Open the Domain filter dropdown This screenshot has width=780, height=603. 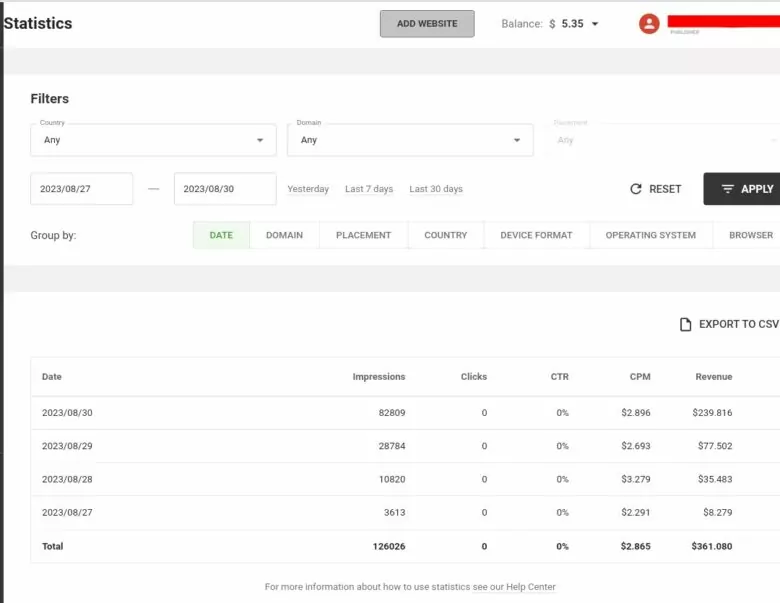pyautogui.click(x=410, y=140)
